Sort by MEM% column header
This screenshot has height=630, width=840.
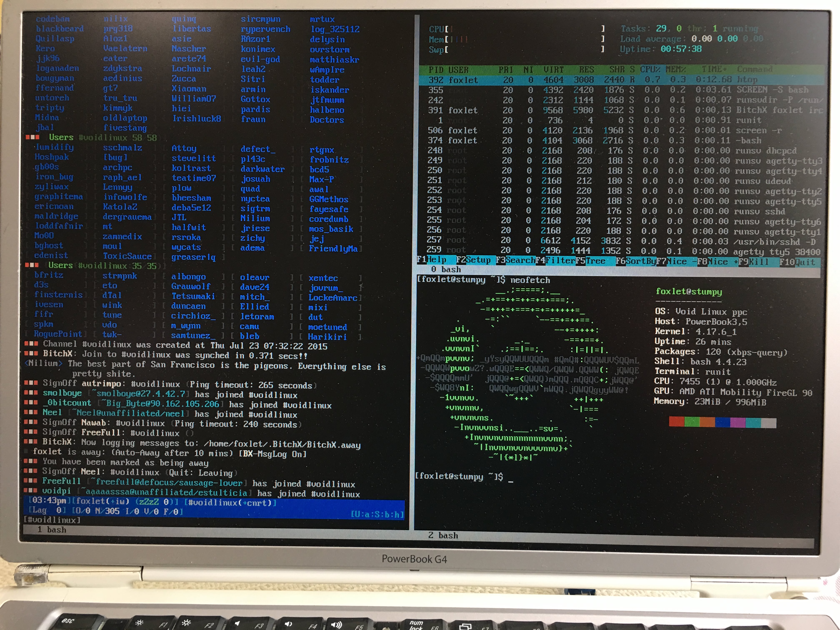click(x=676, y=70)
